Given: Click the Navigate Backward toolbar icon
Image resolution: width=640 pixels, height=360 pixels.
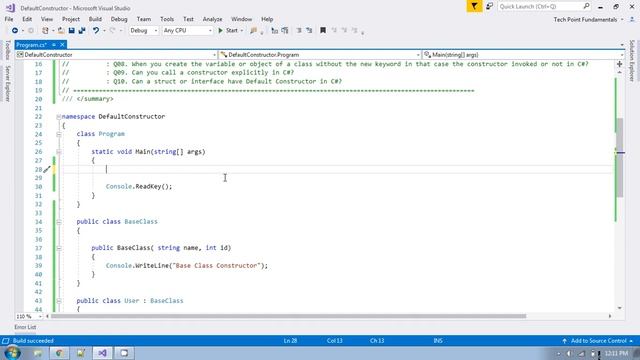Looking at the screenshot, I should point(15,31).
